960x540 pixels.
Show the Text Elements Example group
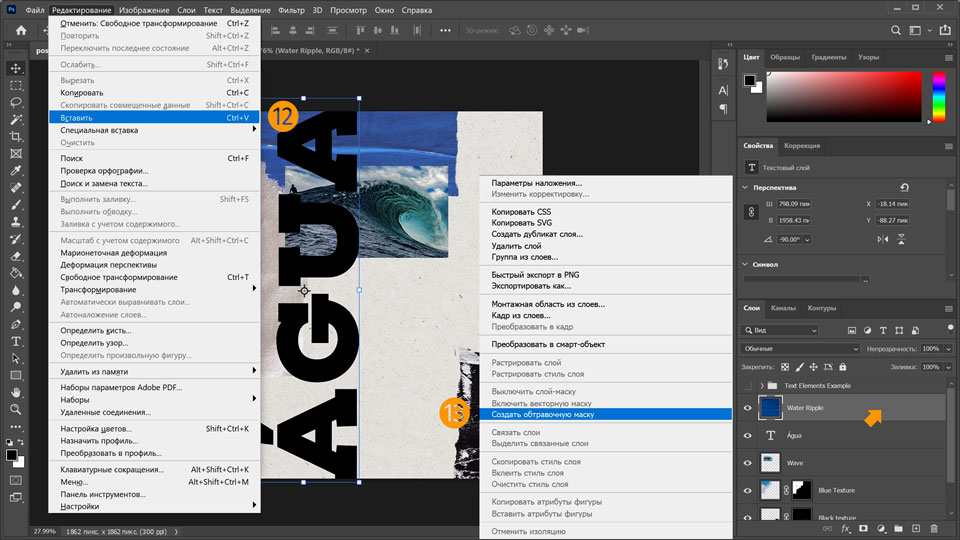coord(747,385)
